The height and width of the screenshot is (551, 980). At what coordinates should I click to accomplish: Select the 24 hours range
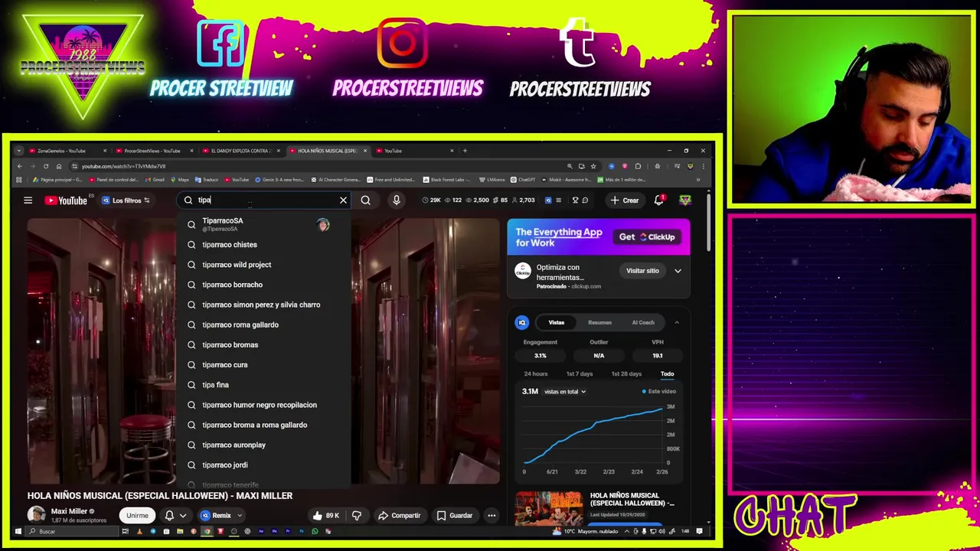tap(536, 374)
